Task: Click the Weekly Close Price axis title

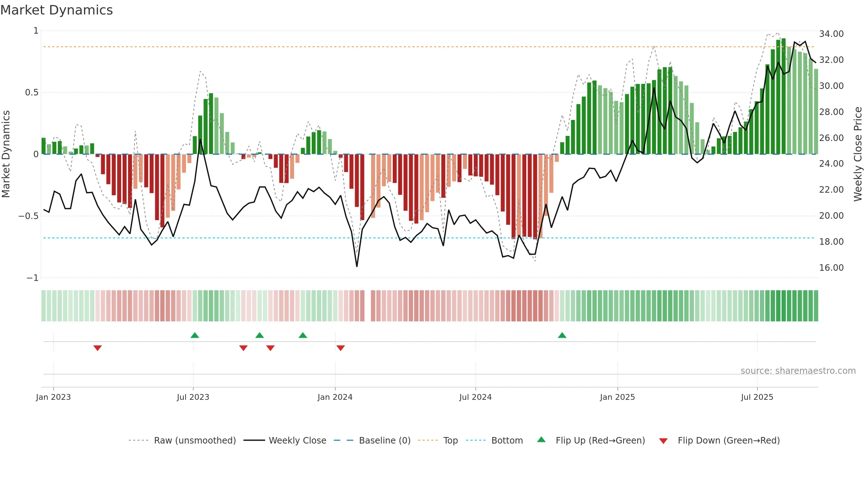Action: (858, 154)
